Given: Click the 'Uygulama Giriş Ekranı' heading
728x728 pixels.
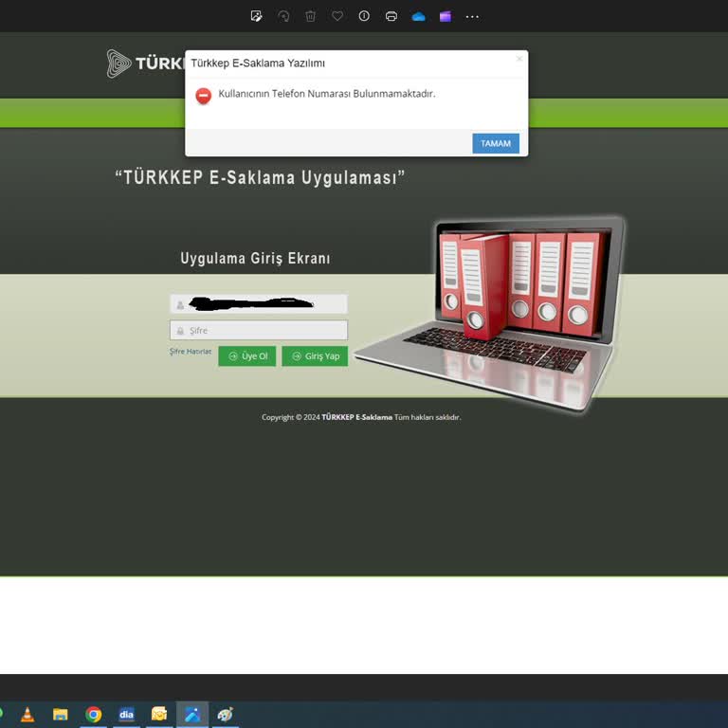Looking at the screenshot, I should 255,258.
